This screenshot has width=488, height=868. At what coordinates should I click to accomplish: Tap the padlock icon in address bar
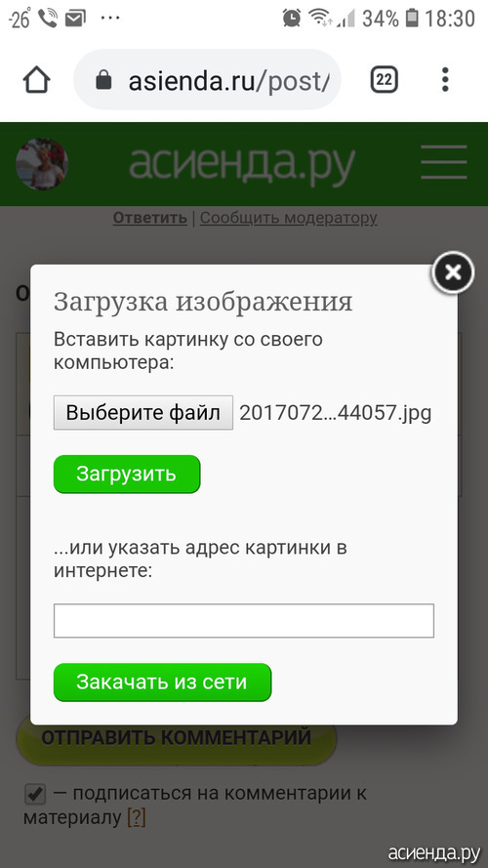point(103,81)
